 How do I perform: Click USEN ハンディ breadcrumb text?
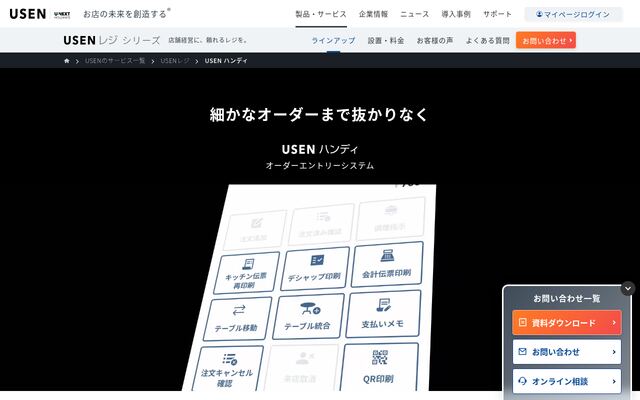226,61
